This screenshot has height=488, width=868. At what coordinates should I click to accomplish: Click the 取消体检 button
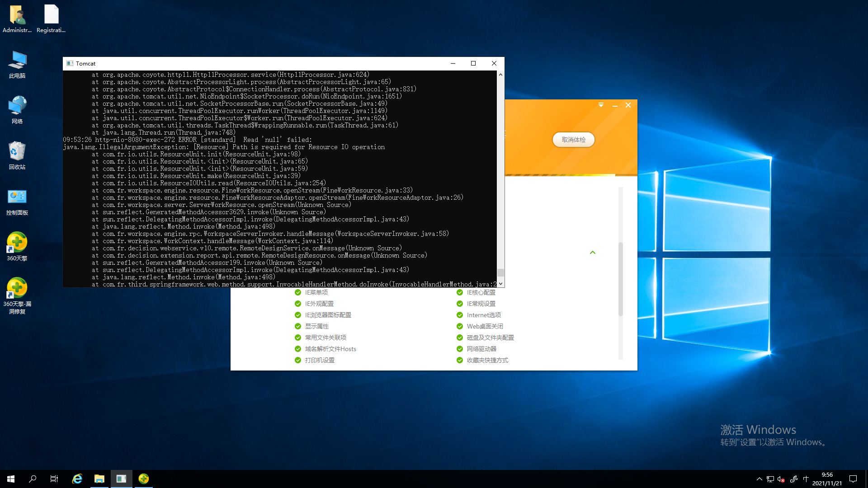573,140
